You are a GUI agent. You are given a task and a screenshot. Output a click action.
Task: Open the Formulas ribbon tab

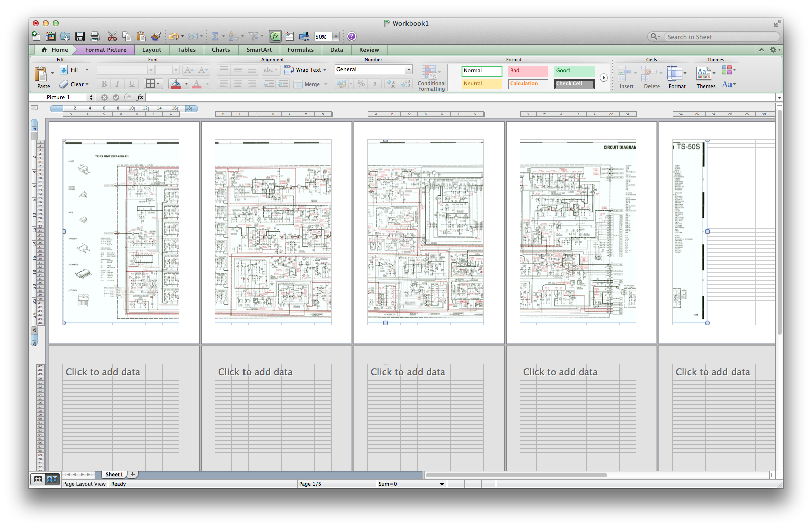(300, 50)
